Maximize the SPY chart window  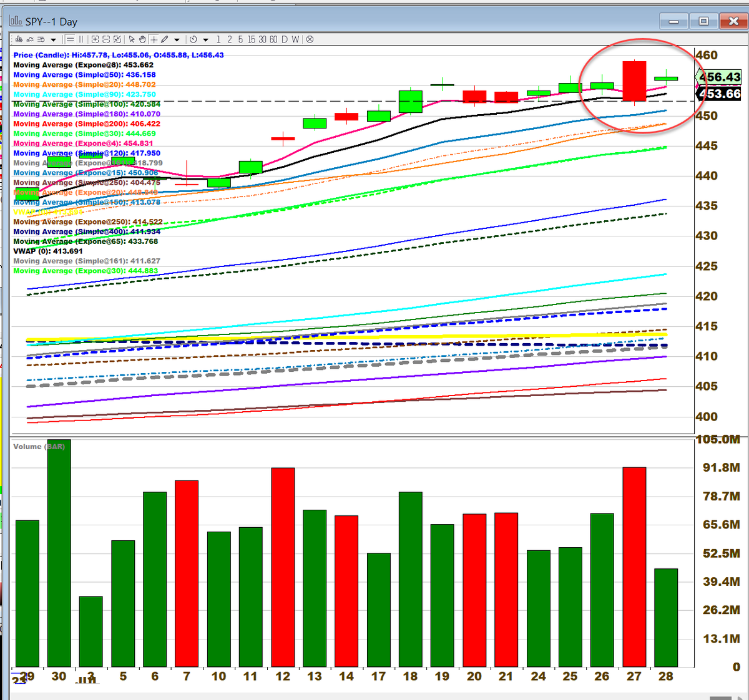[x=703, y=21]
